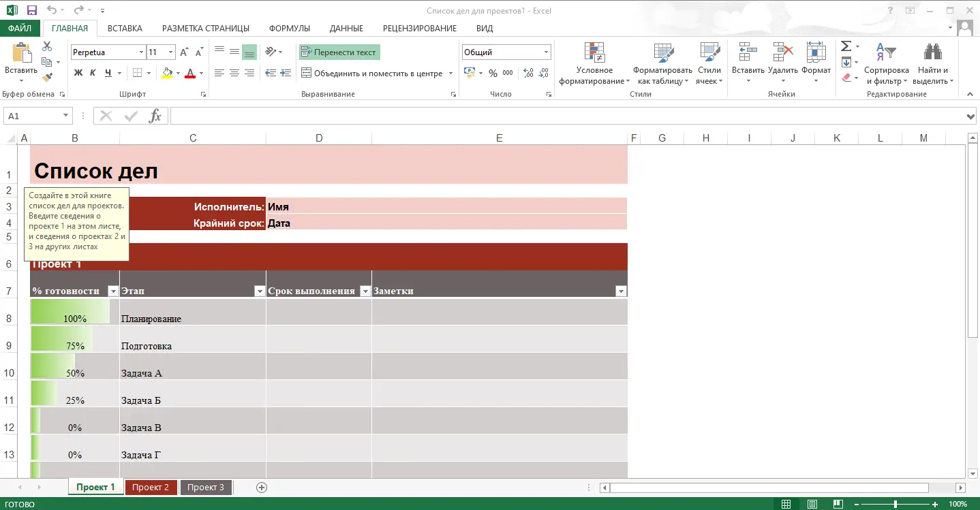Switch to the РАЗМЕТКА СТРАНИЦЫ ribbon tab

(x=206, y=28)
